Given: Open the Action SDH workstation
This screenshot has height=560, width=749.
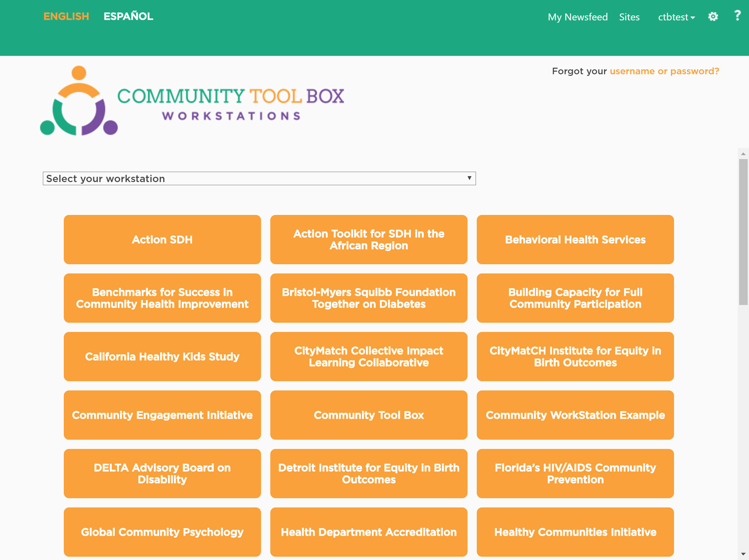Looking at the screenshot, I should pyautogui.click(x=162, y=240).
